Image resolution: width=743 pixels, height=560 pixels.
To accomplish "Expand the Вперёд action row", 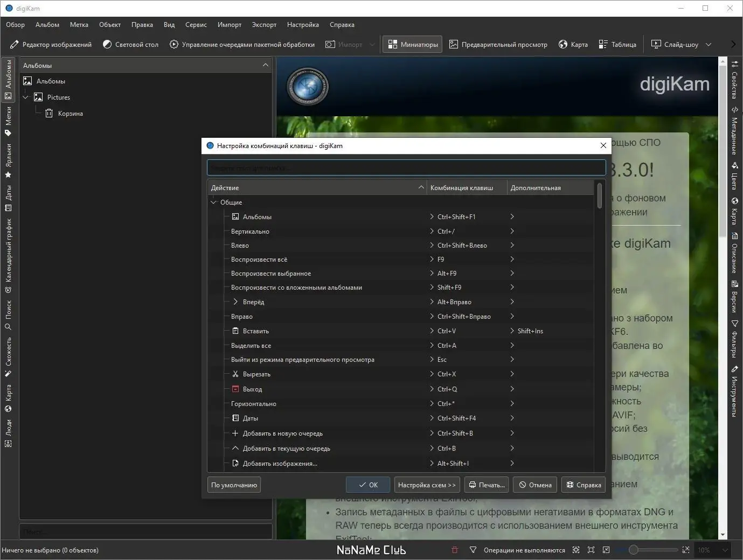I will pyautogui.click(x=235, y=302).
